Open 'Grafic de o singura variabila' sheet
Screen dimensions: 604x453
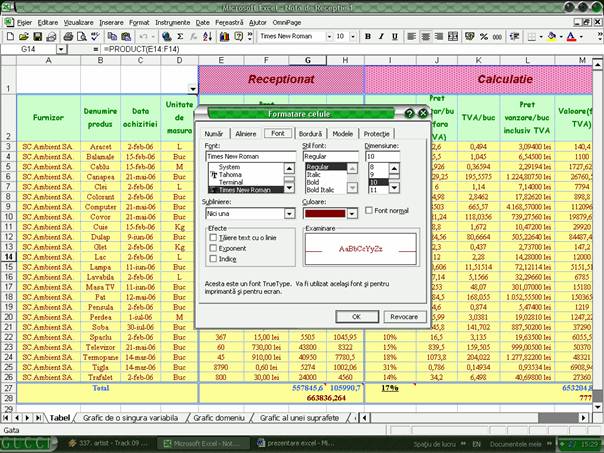(131, 418)
